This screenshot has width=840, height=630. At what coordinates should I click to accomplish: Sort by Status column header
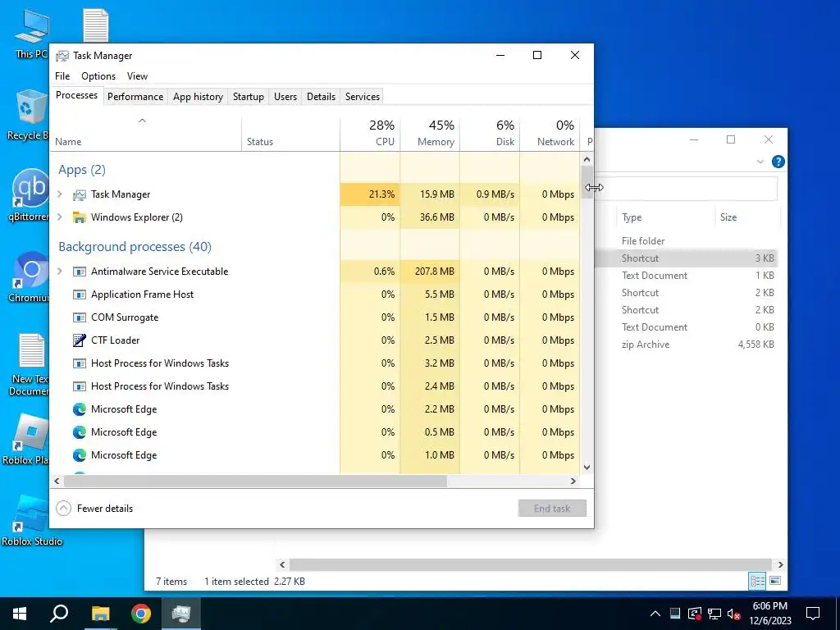pyautogui.click(x=290, y=133)
